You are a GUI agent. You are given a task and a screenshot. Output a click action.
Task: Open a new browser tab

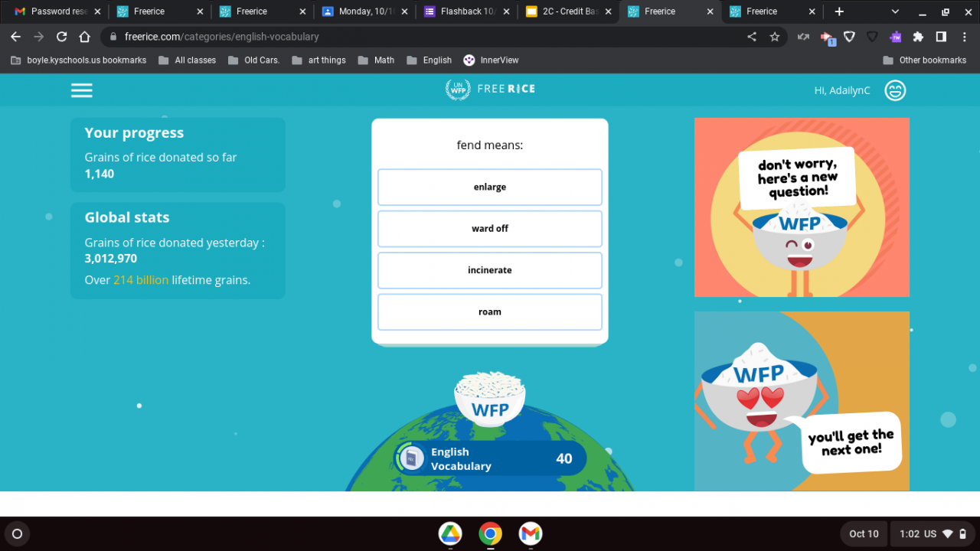coord(839,11)
